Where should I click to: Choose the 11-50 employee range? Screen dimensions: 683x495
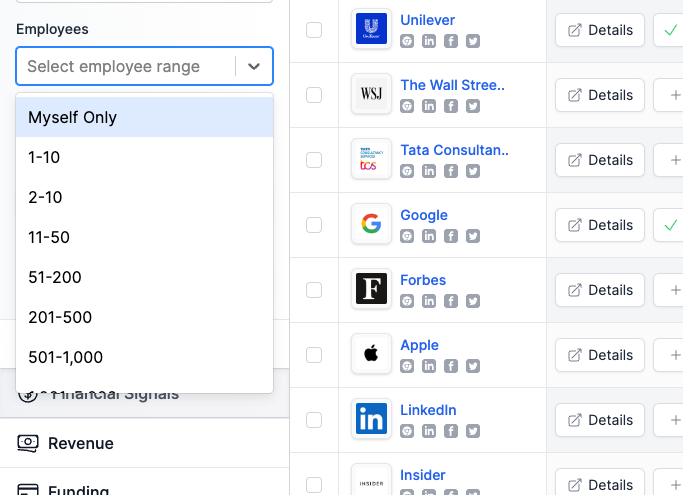144,237
